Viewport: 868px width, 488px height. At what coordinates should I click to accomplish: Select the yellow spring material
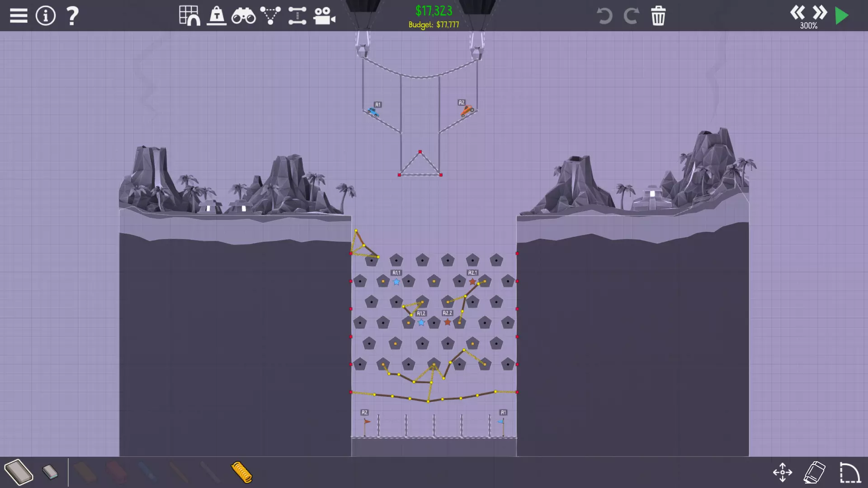[241, 472]
